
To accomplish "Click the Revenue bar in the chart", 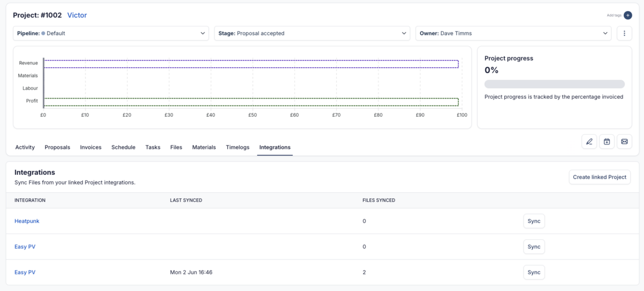I will [251, 64].
